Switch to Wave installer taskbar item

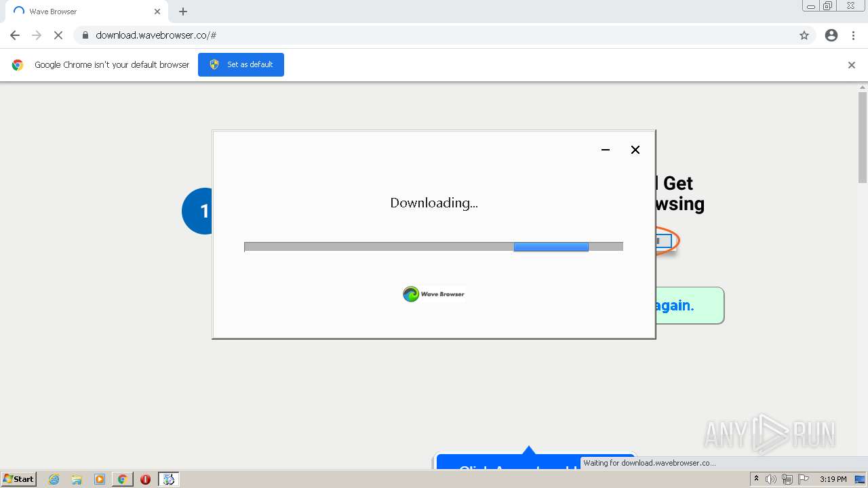point(168,479)
